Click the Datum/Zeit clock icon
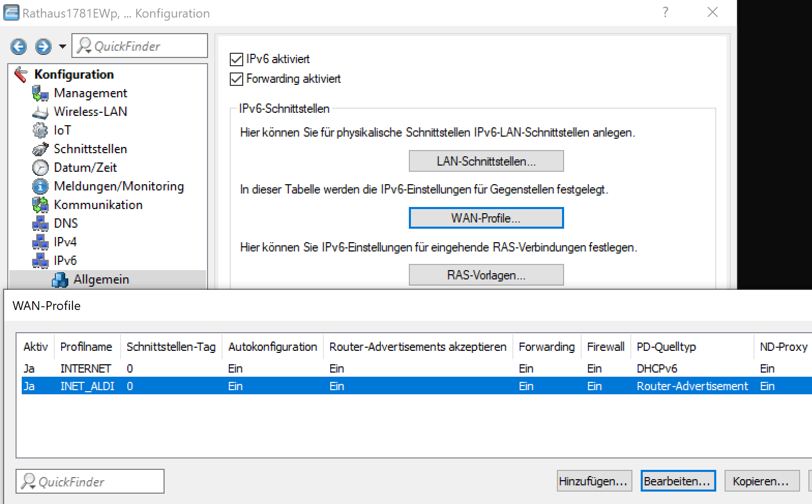Image resolution: width=812 pixels, height=504 pixels. click(x=40, y=168)
